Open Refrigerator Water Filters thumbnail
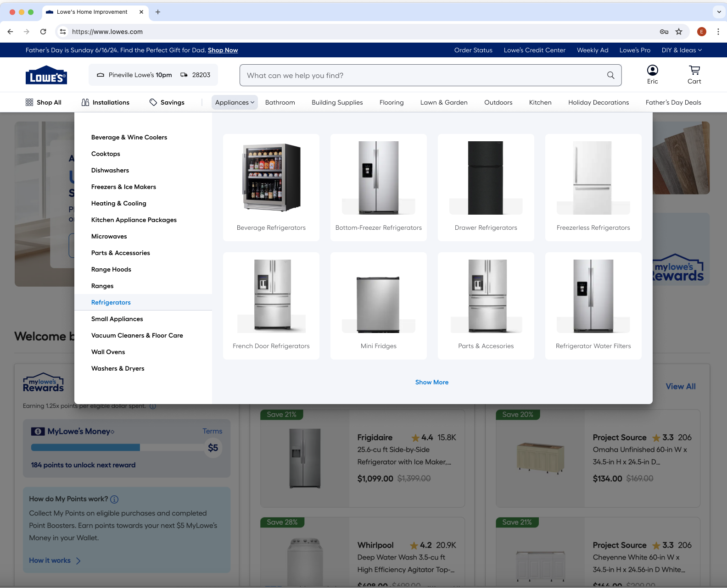Image resolution: width=727 pixels, height=588 pixels. [593, 306]
